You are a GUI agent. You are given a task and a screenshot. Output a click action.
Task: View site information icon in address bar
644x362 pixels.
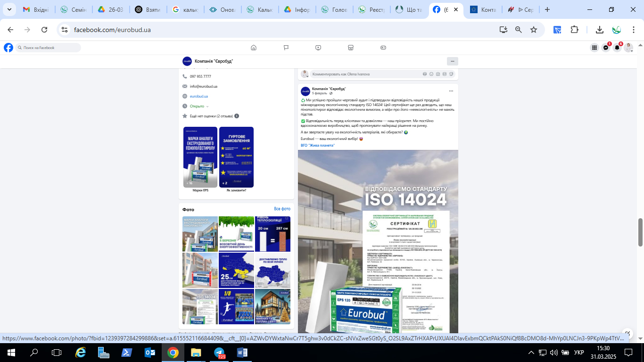coord(65,30)
